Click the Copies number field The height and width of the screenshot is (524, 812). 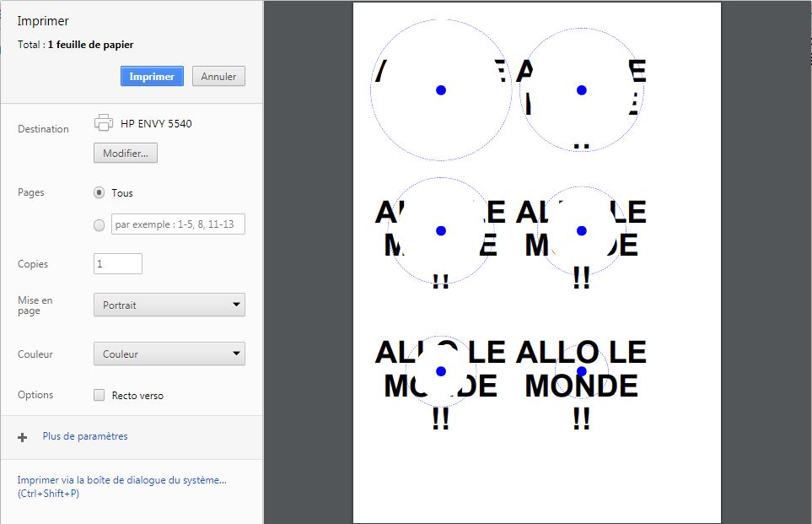coord(118,264)
